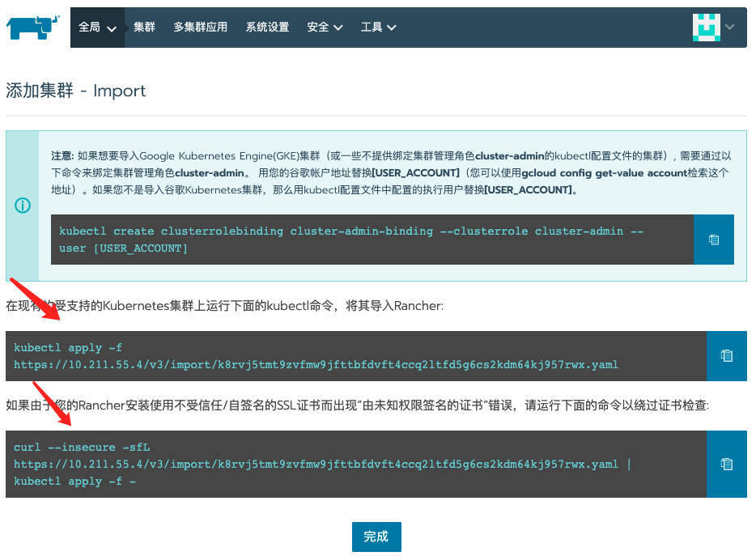Viewport: 756px width, 556px height.
Task: Click the 添加集群 - Import page heading
Action: pyautogui.click(x=76, y=91)
